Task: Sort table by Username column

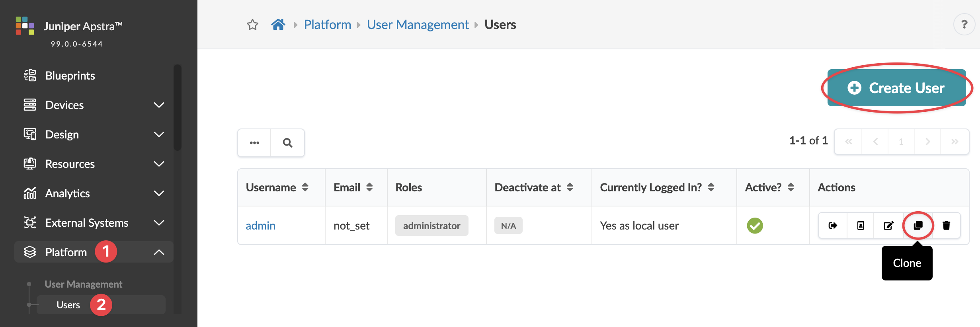Action: [x=305, y=187]
